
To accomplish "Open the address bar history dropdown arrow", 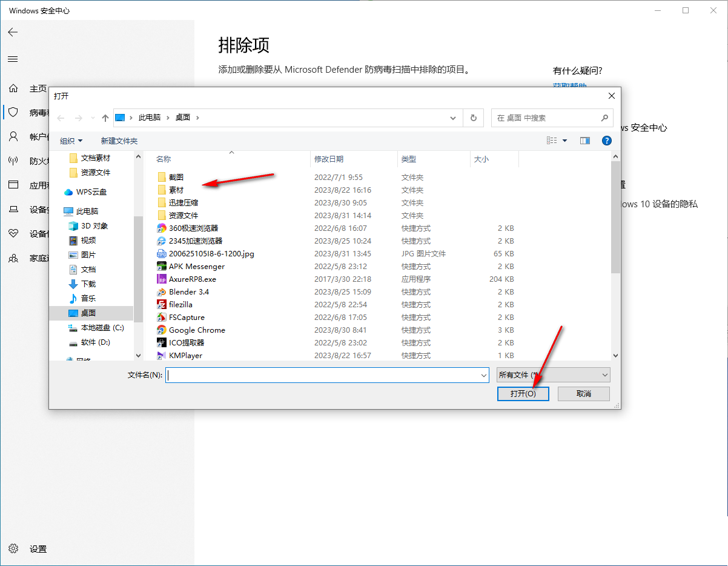I will (x=453, y=118).
